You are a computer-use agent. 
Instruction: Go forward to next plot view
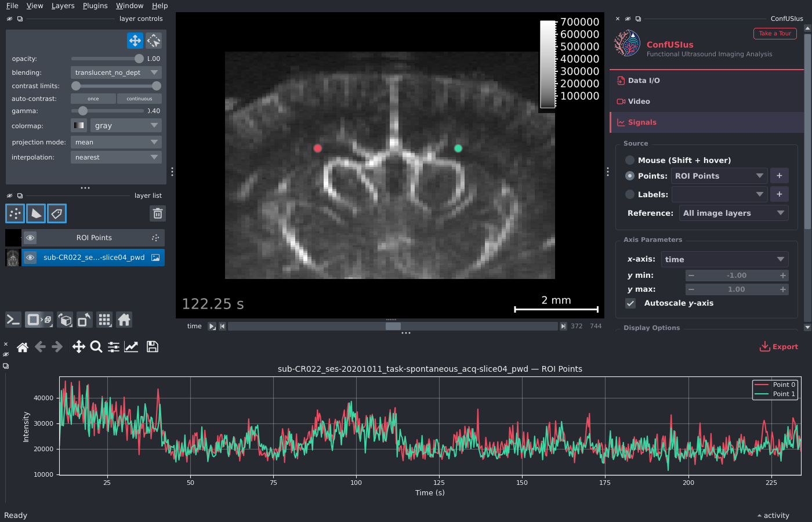57,347
